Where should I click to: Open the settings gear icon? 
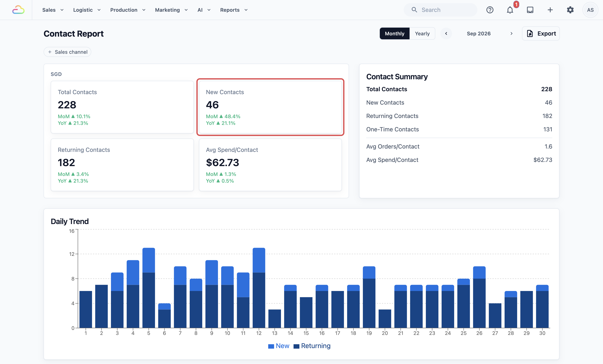[570, 10]
